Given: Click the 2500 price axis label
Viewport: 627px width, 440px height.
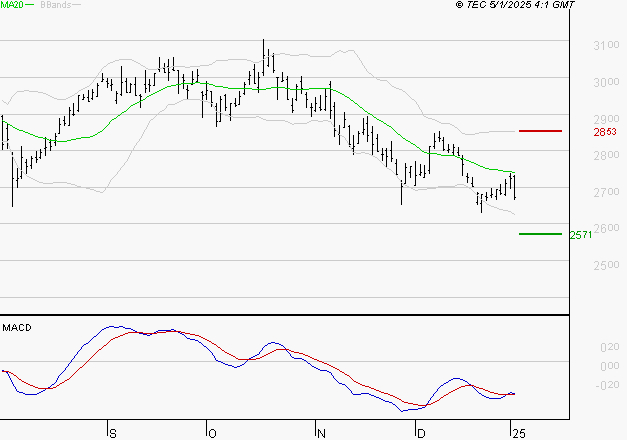Looking at the screenshot, I should 606,265.
